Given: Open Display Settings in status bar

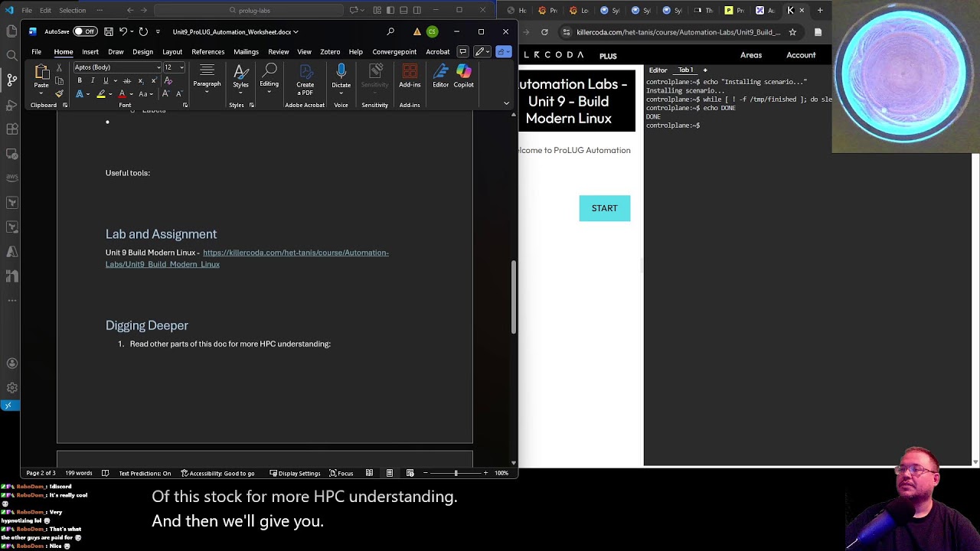Looking at the screenshot, I should pyautogui.click(x=295, y=473).
